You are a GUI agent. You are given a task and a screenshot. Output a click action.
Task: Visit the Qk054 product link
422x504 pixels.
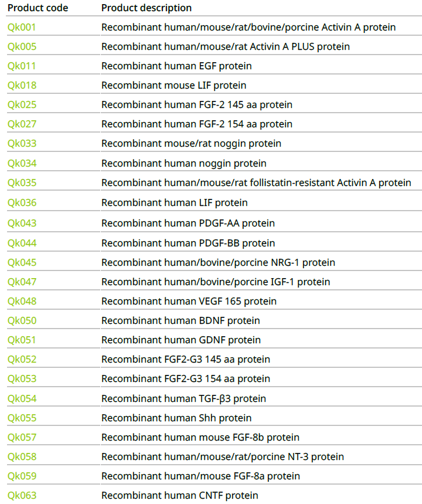[x=22, y=398]
